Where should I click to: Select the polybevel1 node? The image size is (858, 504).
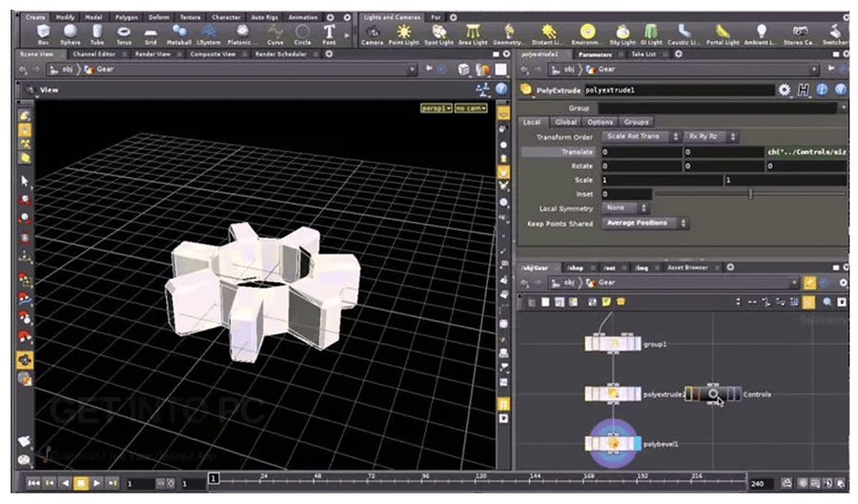coord(612,444)
